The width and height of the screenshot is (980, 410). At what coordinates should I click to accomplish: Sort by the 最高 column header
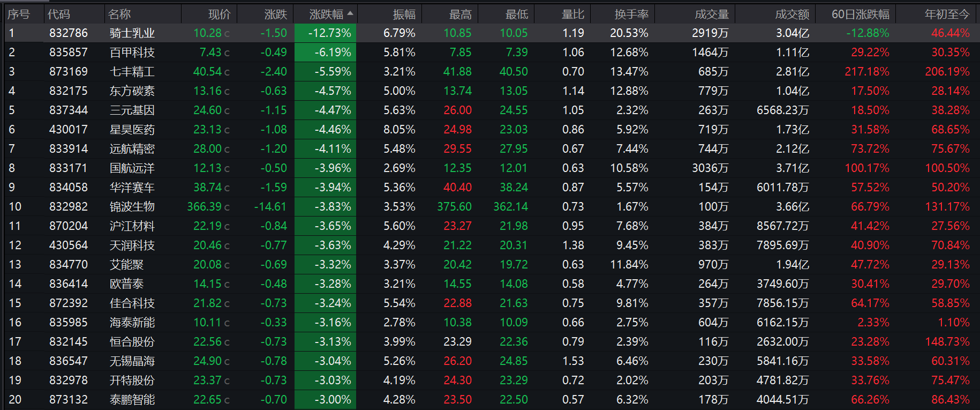(x=461, y=14)
